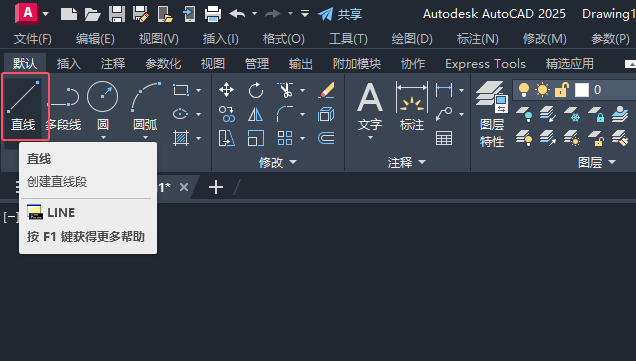Switch to the 参数化 ribbon tab
The image size is (636, 361).
pos(163,64)
